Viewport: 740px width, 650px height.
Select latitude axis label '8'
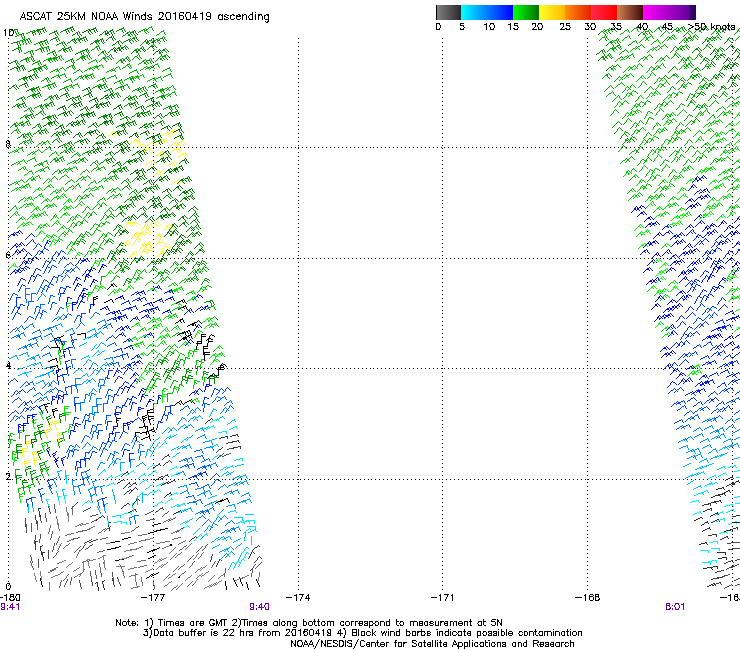[8, 144]
